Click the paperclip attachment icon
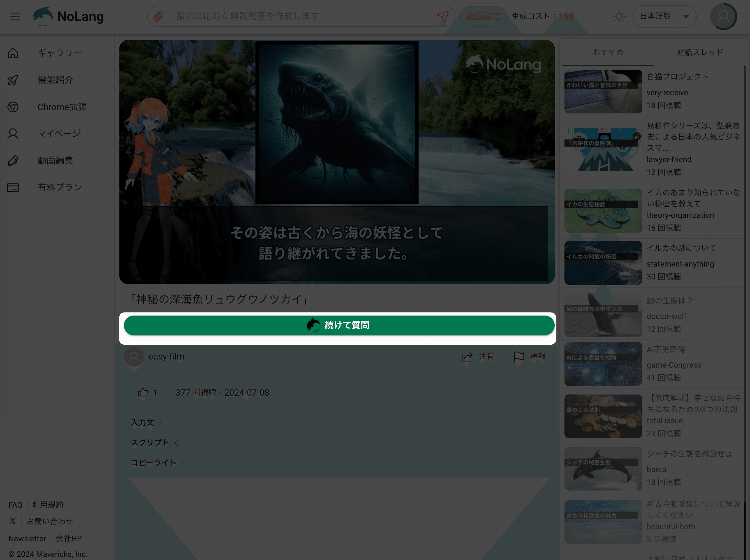 [x=158, y=16]
